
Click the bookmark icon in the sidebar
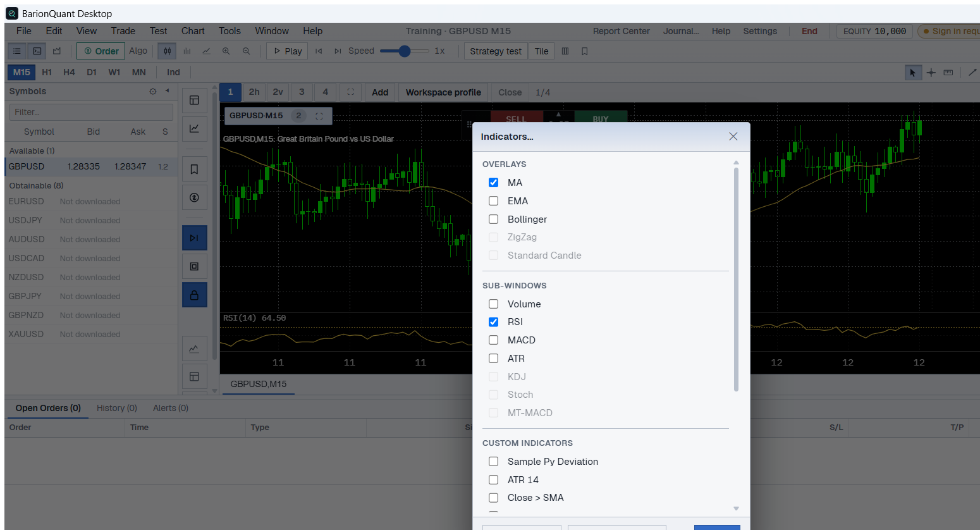[194, 169]
